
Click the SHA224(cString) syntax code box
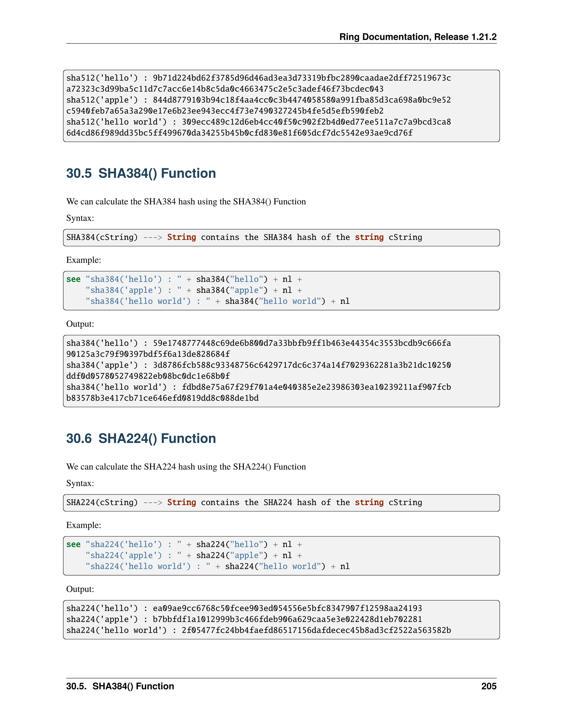point(281,502)
